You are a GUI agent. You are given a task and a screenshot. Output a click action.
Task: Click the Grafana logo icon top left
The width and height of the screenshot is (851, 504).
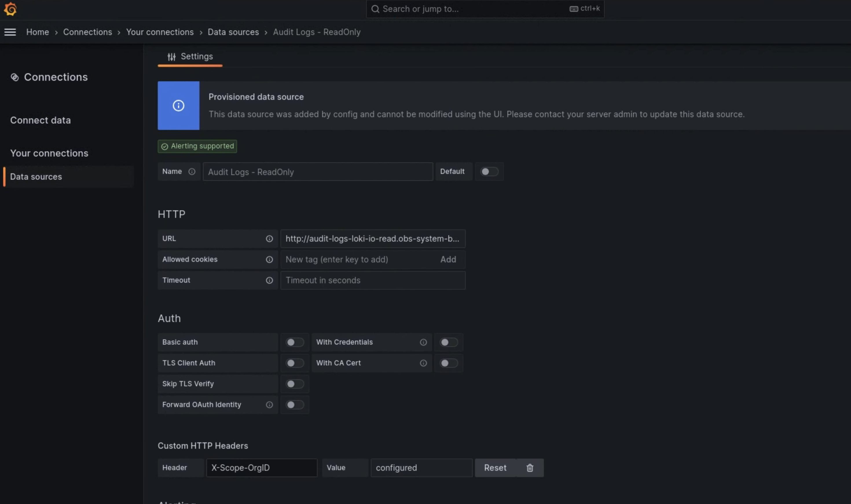tap(10, 8)
